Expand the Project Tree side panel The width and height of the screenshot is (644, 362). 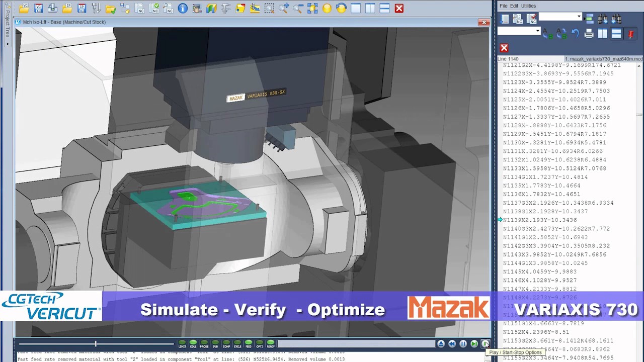coord(8,25)
